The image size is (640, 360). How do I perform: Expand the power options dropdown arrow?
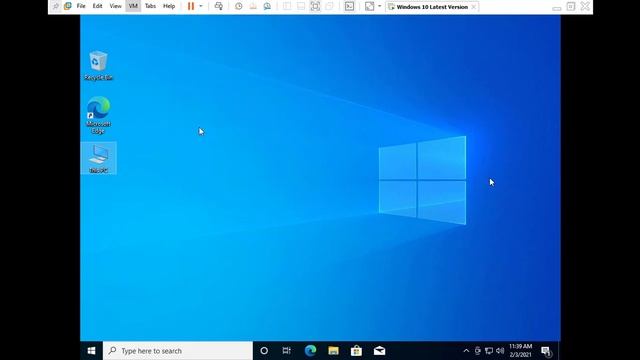200,6
